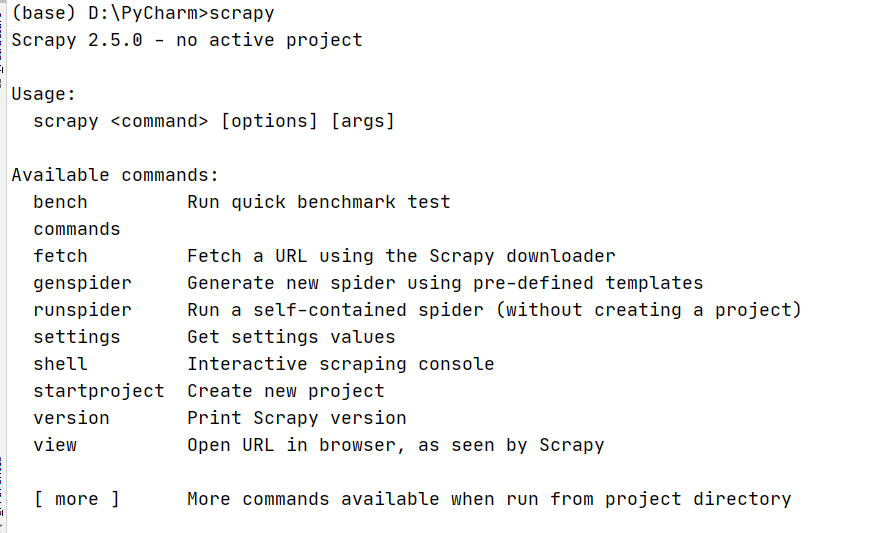This screenshot has height=533, width=889.
Task: Click the 'Available commands:' heading
Action: (x=115, y=175)
